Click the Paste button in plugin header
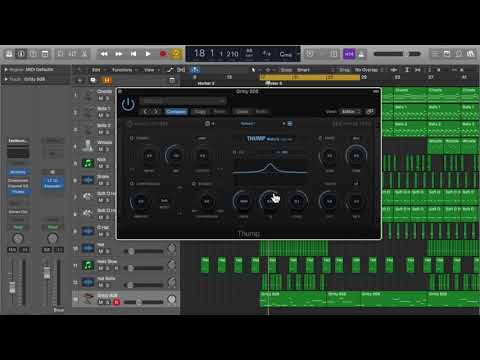 [x=219, y=111]
